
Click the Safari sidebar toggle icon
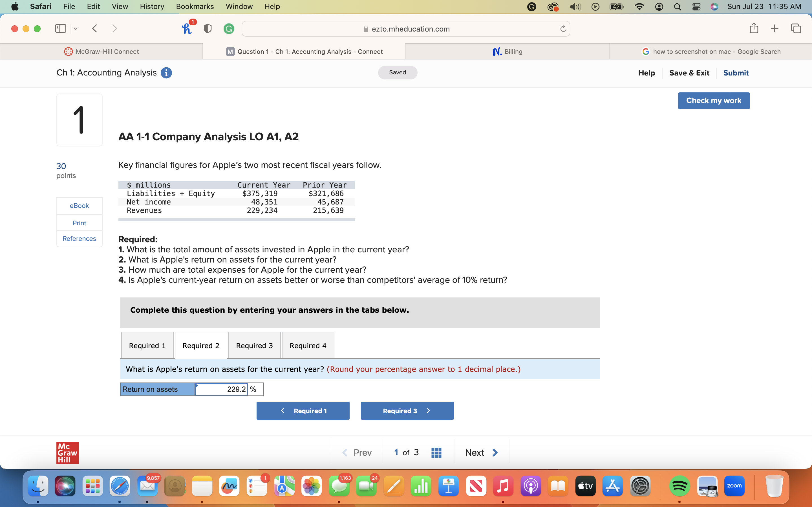60,28
